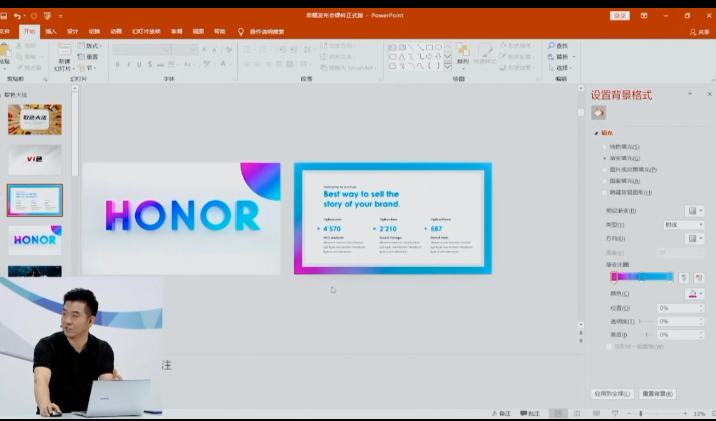Toggle Bold formatting
Viewport: 716px width, 421px height.
117,64
